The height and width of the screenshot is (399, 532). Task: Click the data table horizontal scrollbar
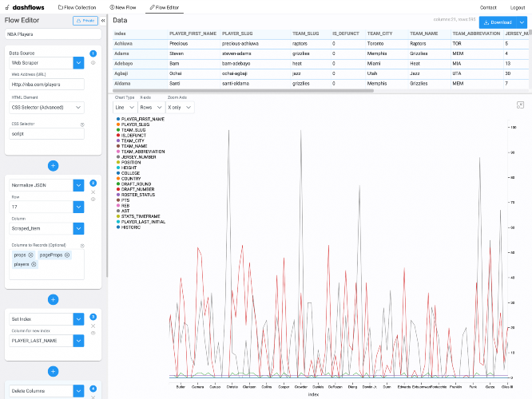(x=243, y=91)
